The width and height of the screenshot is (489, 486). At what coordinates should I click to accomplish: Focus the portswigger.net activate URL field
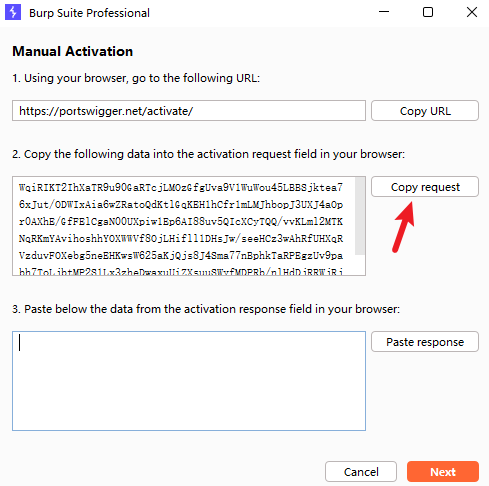point(189,111)
